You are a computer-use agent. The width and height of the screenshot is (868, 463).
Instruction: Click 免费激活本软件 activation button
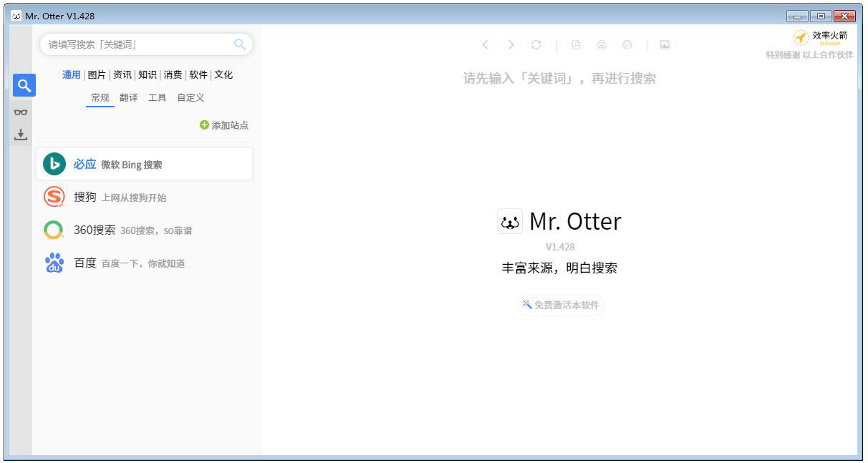point(561,306)
